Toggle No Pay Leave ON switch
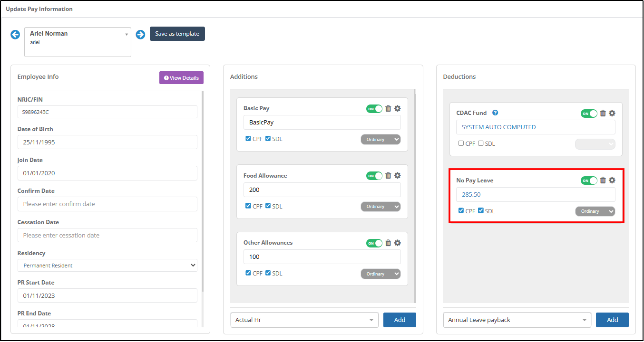This screenshot has height=342, width=644. click(589, 180)
